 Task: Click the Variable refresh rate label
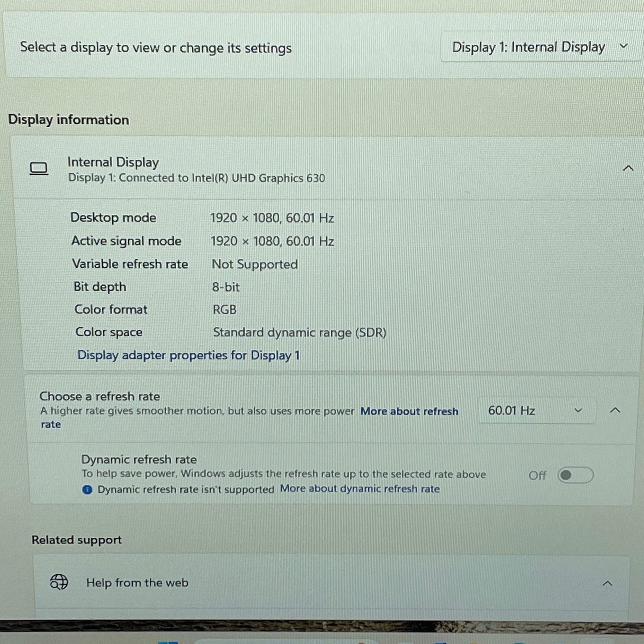[130, 264]
